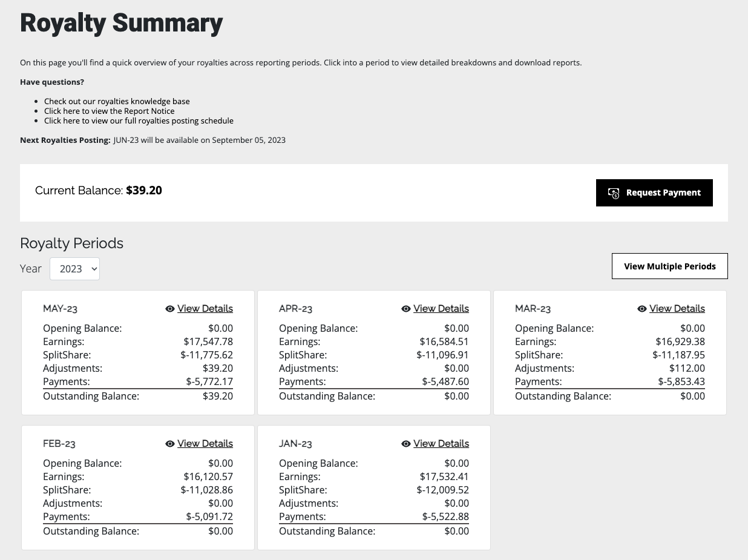
Task: Click the FEB-23 period title
Action: (59, 444)
